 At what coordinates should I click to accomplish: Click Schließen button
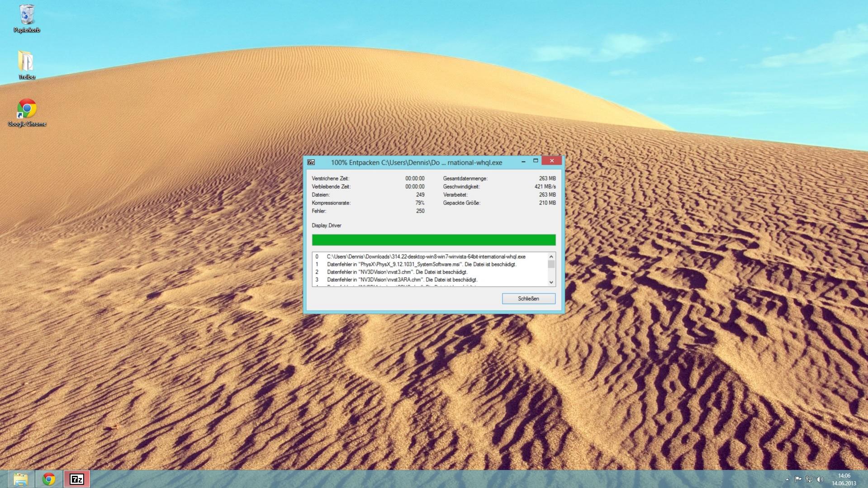528,298
